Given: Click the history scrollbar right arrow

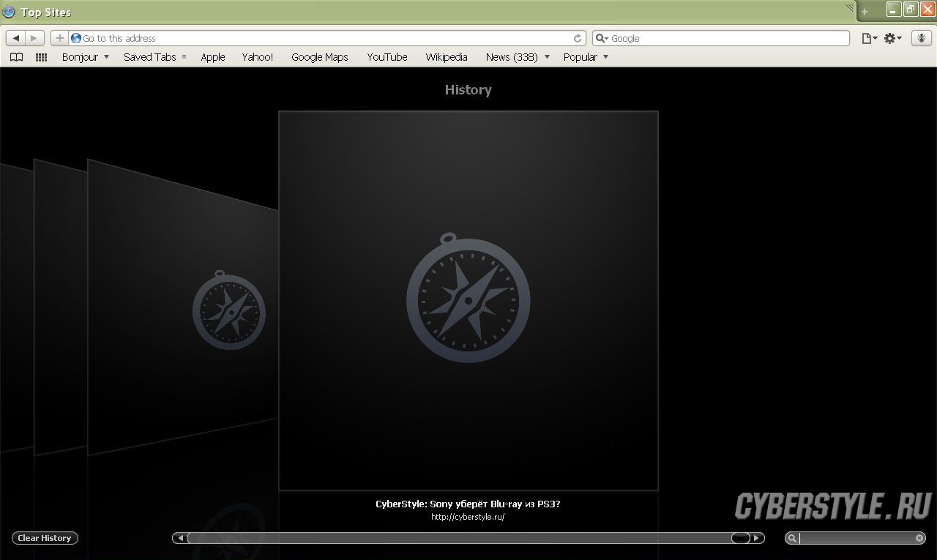Looking at the screenshot, I should pos(757,538).
